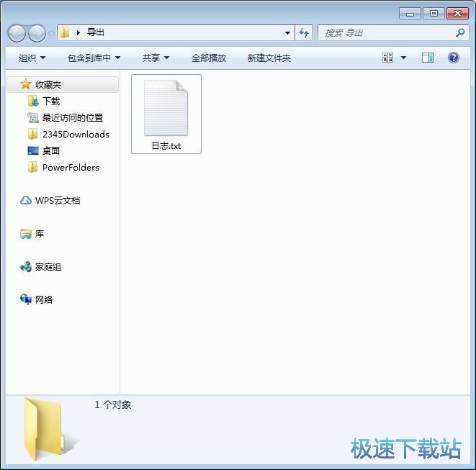Go to 桌面 in navigation pane
The height and width of the screenshot is (470, 476).
[51, 150]
